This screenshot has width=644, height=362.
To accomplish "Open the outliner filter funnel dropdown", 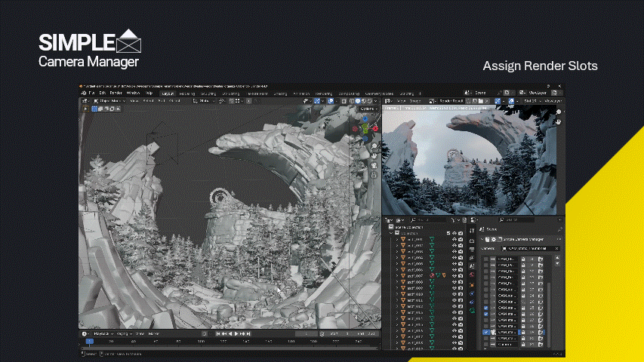I will pyautogui.click(x=454, y=220).
